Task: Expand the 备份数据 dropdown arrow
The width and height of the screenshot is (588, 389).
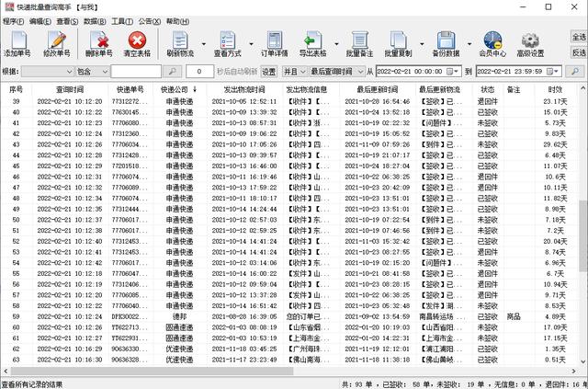Action: [x=469, y=44]
